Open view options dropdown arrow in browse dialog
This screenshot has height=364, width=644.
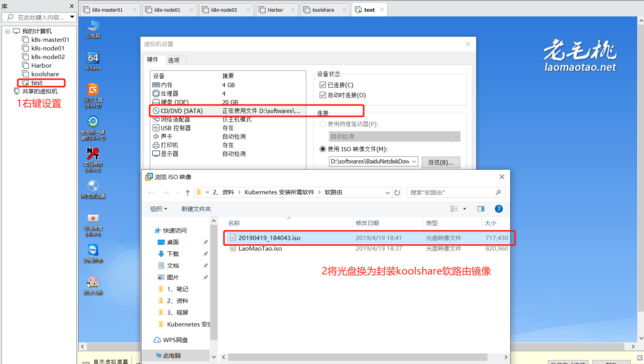[x=464, y=209]
